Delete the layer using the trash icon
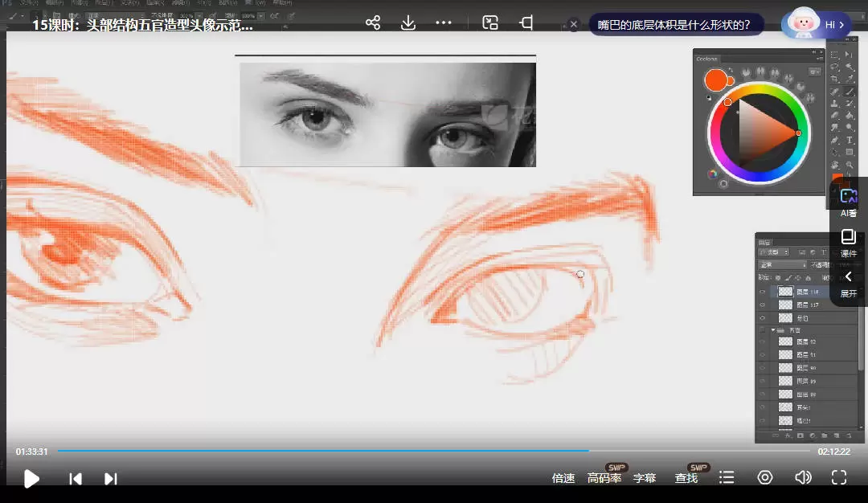Viewport: 868px width, 503px height. coord(848,436)
